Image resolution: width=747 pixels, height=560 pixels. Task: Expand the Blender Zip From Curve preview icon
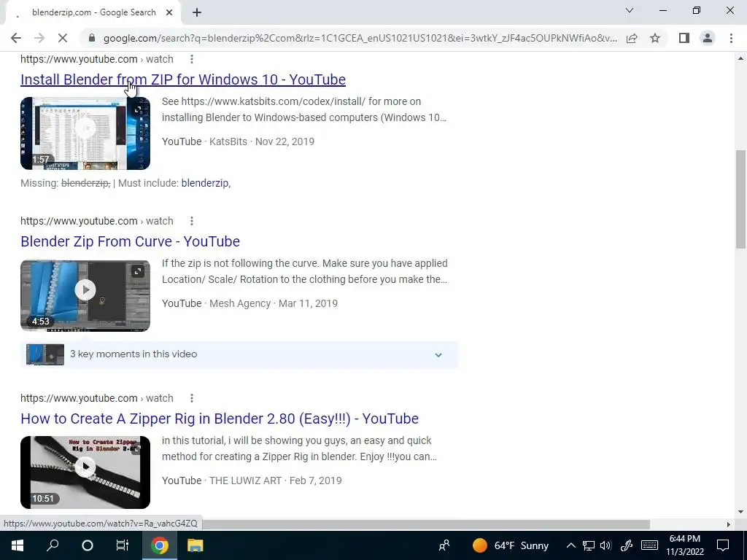pos(138,271)
